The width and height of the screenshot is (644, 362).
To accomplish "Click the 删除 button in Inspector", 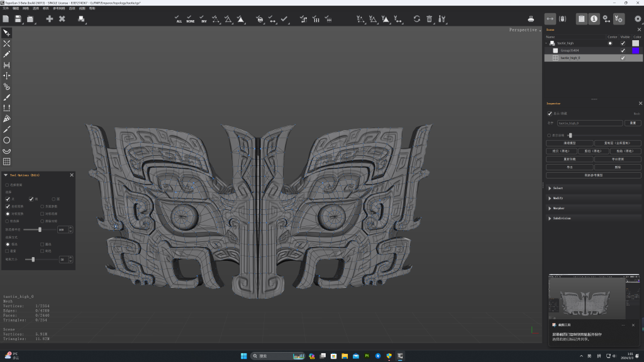I will 618,167.
